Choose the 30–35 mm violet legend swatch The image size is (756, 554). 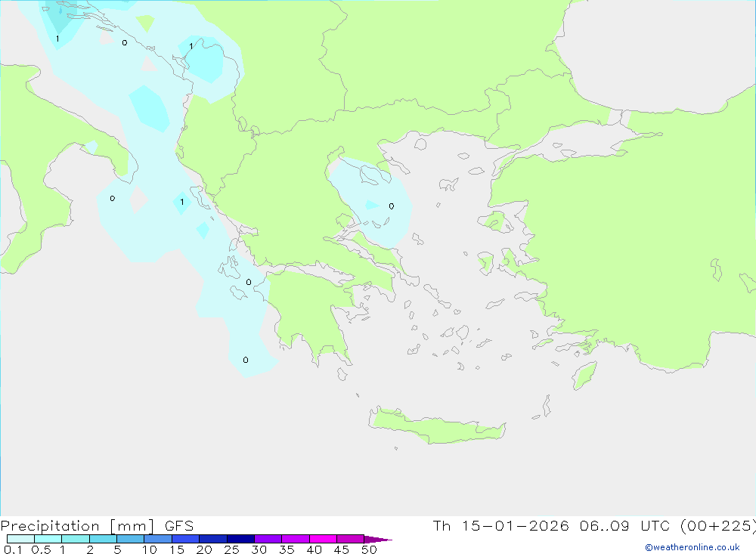point(268,539)
